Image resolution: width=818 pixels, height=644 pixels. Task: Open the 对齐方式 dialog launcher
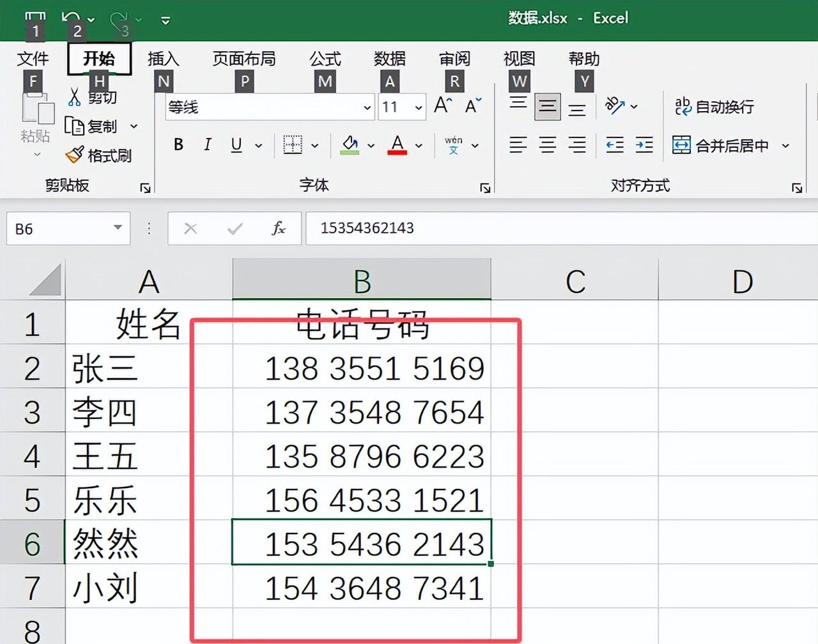tap(797, 188)
